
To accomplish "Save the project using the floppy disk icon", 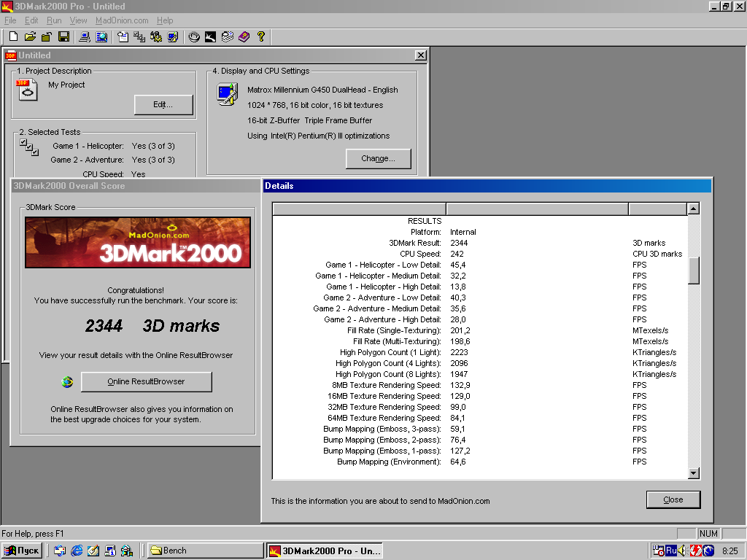I will coord(63,36).
